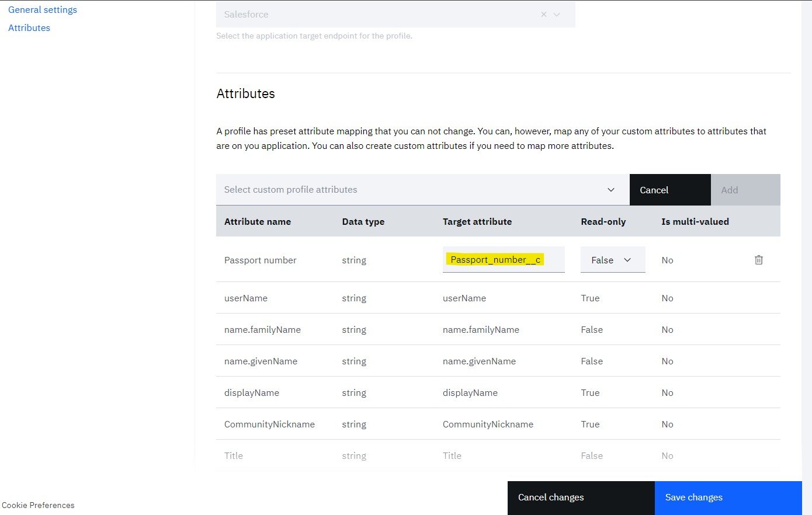Go to Attributes in sidebar

(x=29, y=28)
